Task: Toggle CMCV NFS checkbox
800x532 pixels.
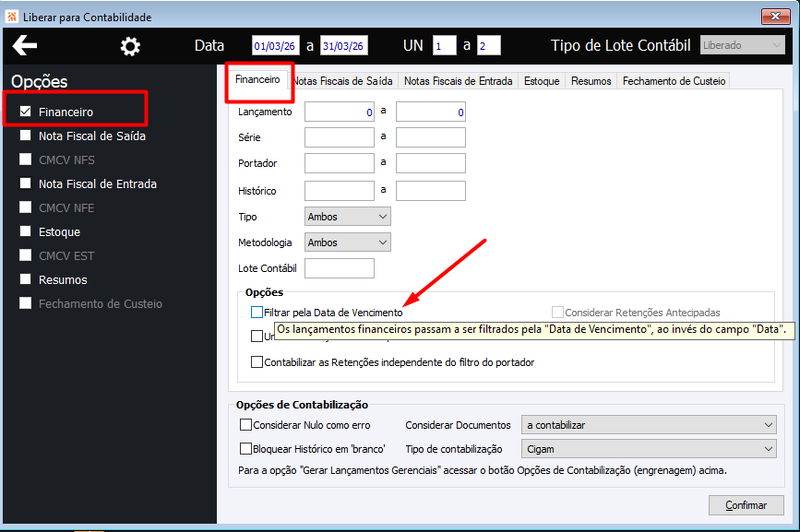Action: click(x=26, y=159)
